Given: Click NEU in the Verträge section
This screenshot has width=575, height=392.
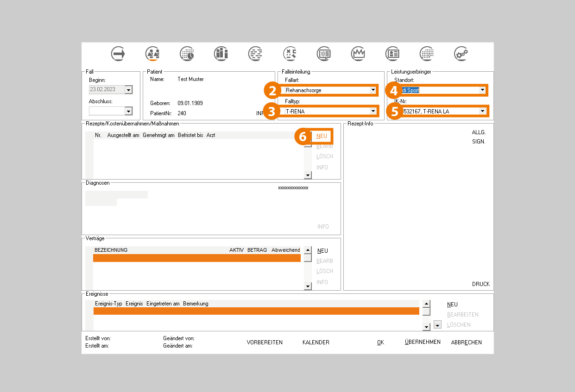Looking at the screenshot, I should pyautogui.click(x=322, y=251).
